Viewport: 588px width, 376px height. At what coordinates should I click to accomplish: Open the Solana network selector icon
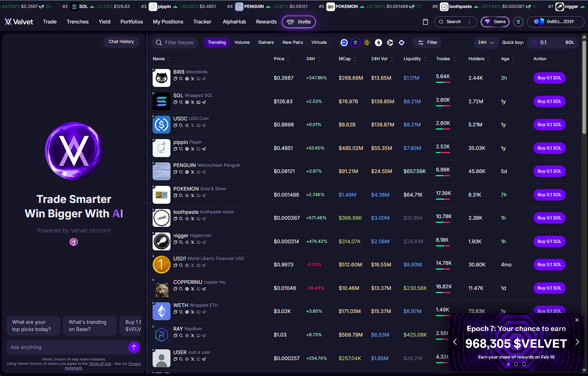click(x=519, y=22)
